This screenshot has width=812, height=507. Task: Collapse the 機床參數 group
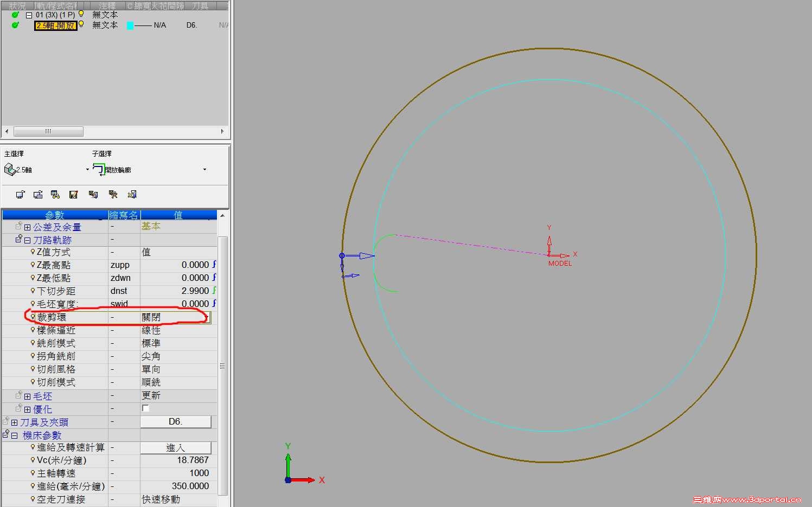tap(14, 436)
